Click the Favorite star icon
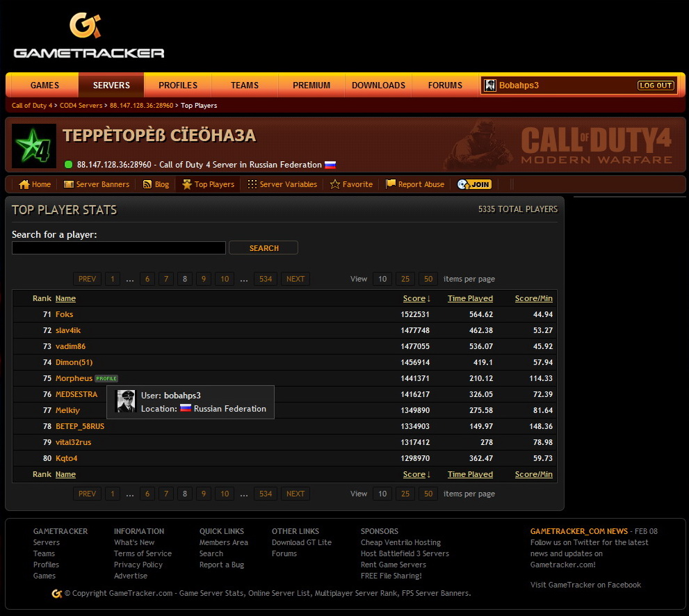 coord(335,184)
